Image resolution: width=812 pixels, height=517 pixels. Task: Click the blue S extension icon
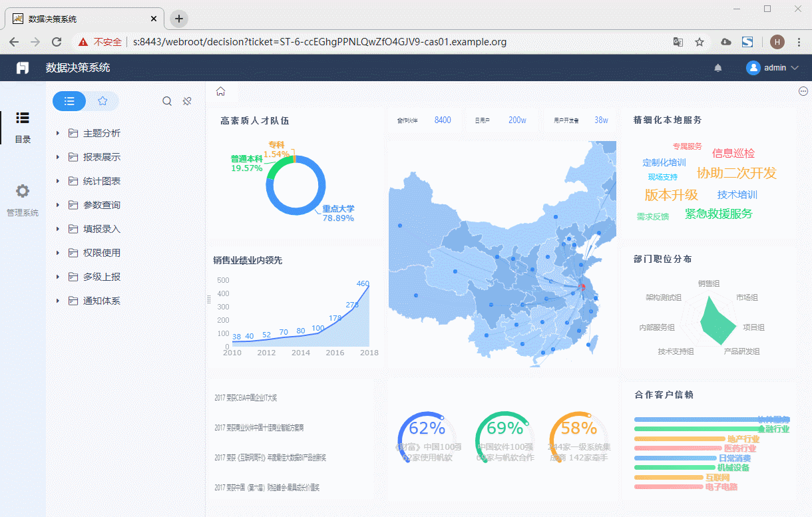pos(747,42)
